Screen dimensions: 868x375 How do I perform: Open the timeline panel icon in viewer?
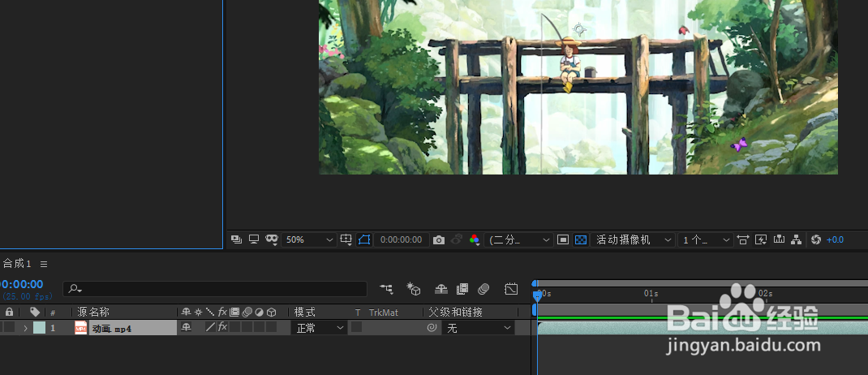tap(779, 239)
